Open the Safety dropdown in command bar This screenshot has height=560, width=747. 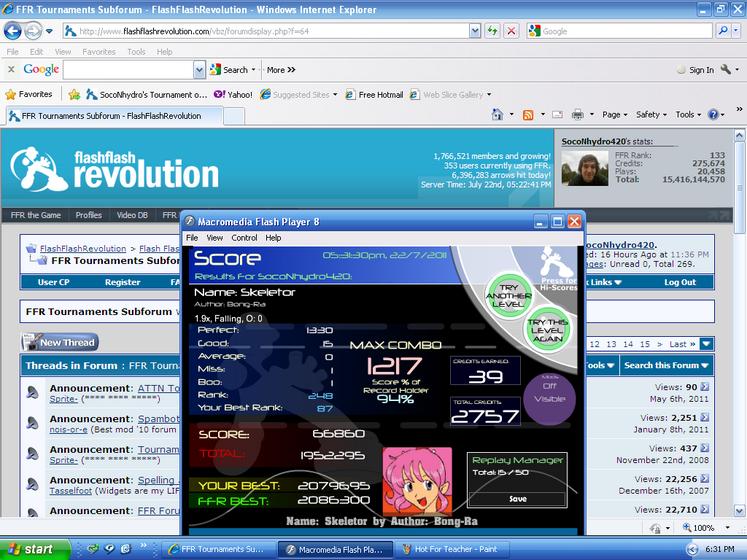coord(651,114)
